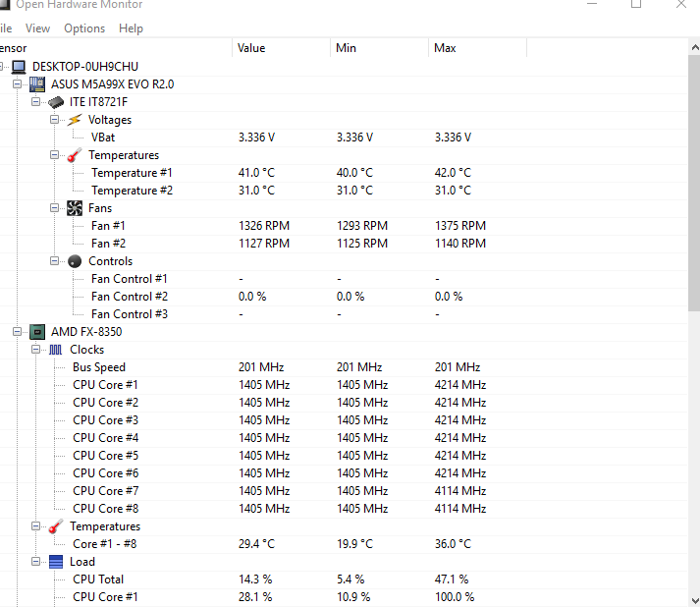700x607 pixels.
Task: Click the thermometer icon beside CPU Temperatures
Action: pos(56,526)
